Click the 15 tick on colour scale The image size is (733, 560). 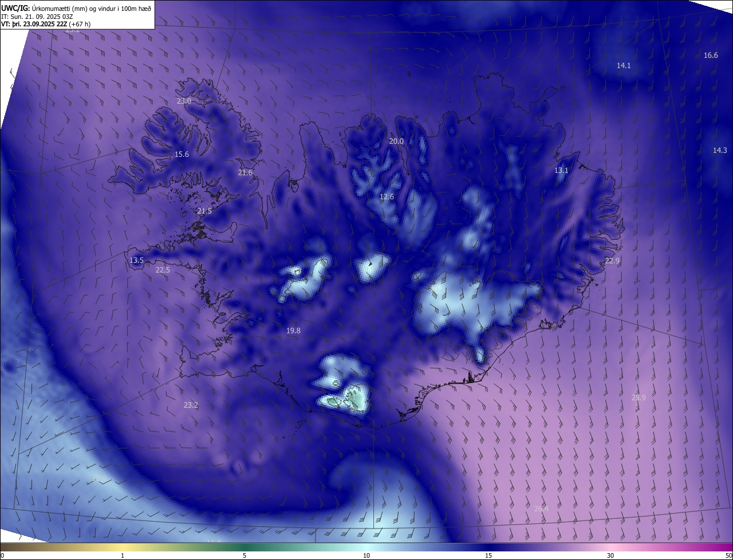pos(488,555)
